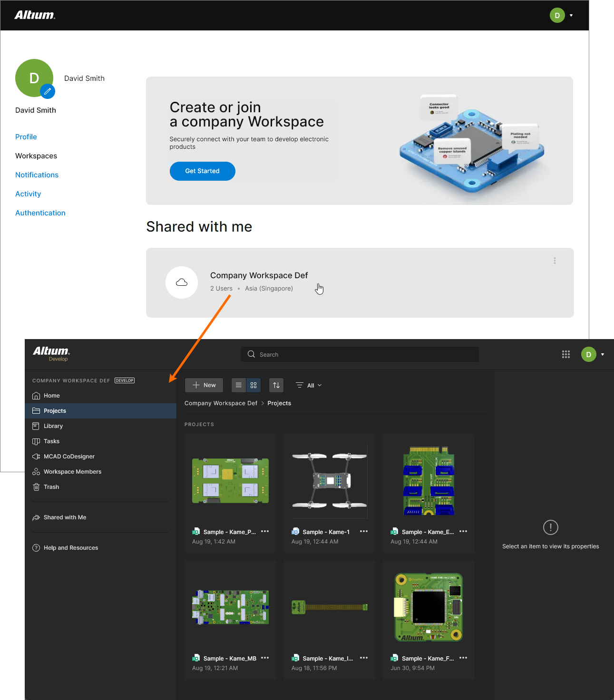The height and width of the screenshot is (700, 614).
Task: Open the Trash in sidebar
Action: 100,487
